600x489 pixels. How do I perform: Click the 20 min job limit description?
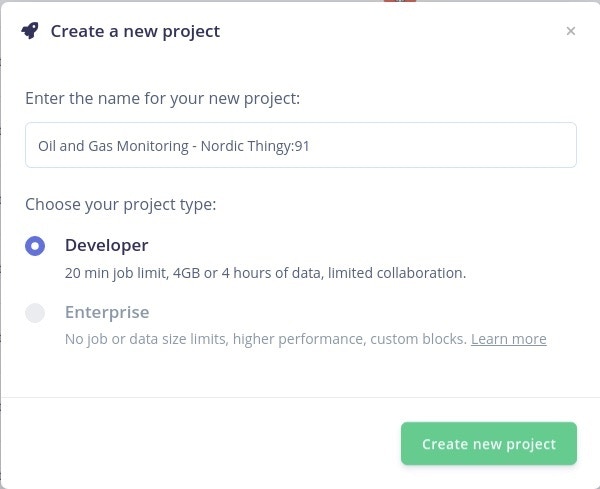265,272
